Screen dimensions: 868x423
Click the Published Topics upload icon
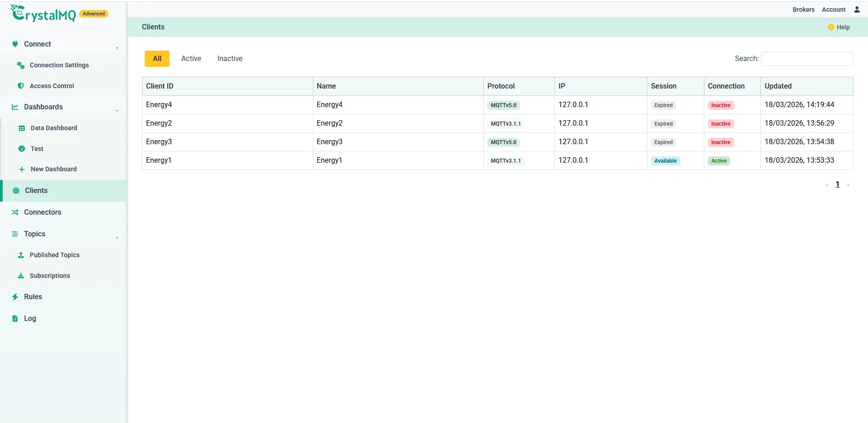pyautogui.click(x=21, y=255)
